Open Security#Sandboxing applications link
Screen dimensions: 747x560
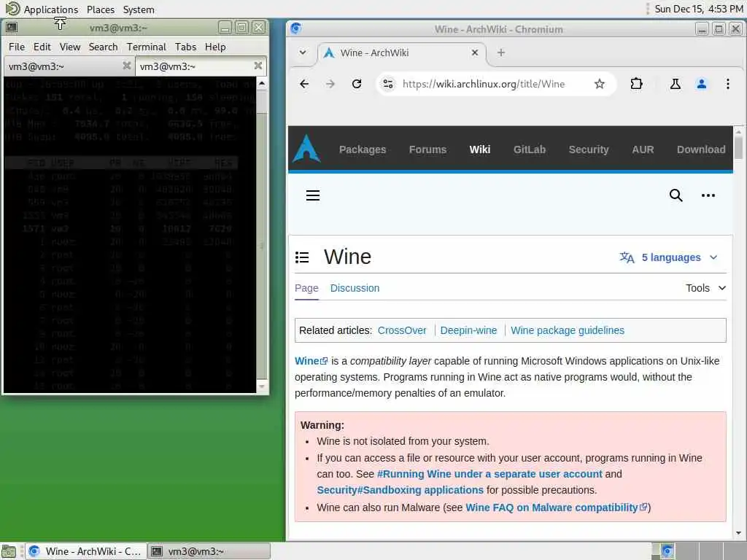pyautogui.click(x=400, y=490)
